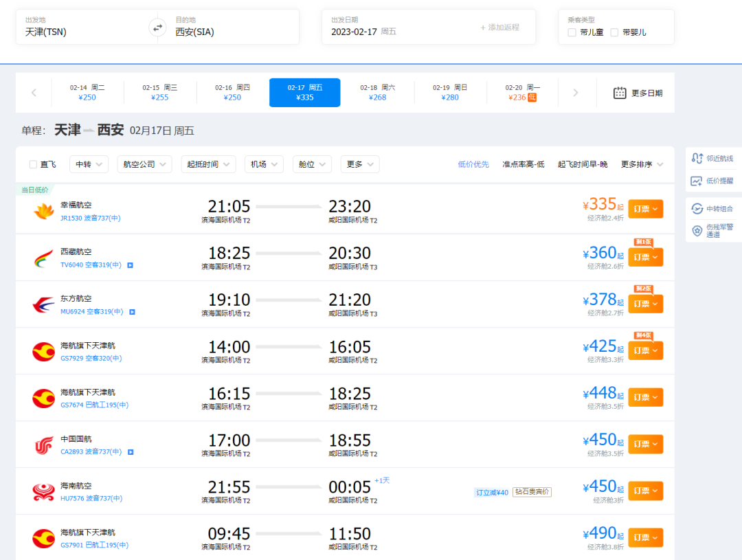Expand booking options for ¥360 flight
Image resolution: width=742 pixels, height=560 pixels.
[x=645, y=257]
